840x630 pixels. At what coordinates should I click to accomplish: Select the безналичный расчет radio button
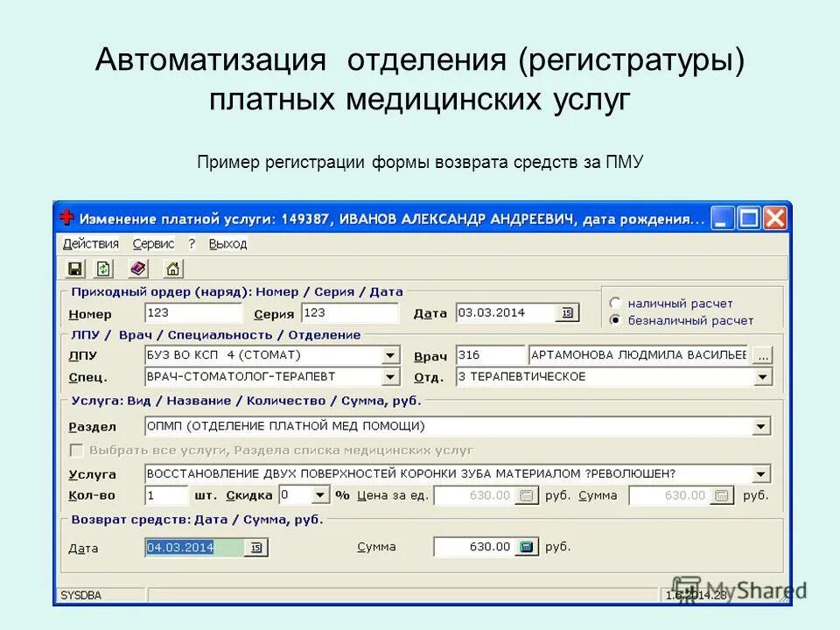coord(615,320)
